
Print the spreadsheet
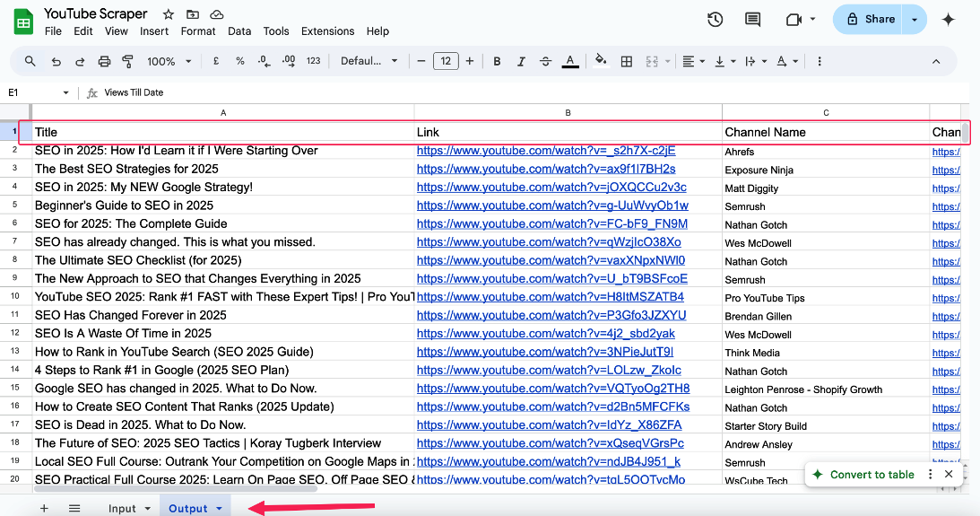point(104,61)
